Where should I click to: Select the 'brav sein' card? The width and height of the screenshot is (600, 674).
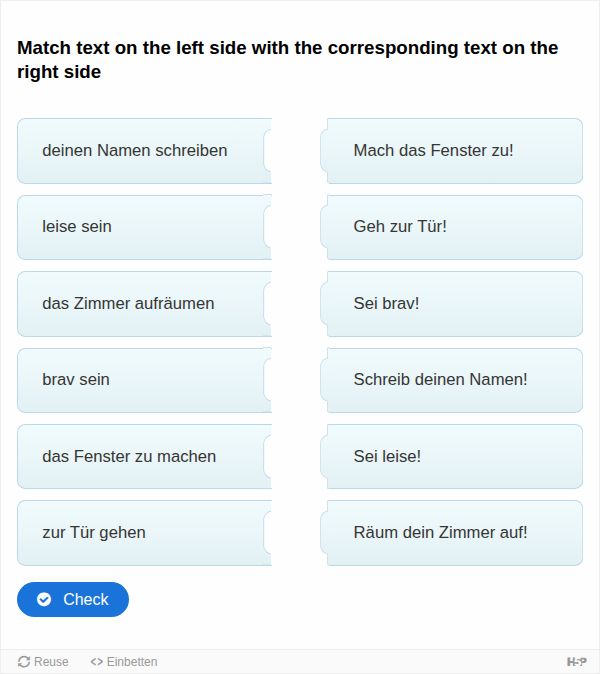tap(144, 380)
